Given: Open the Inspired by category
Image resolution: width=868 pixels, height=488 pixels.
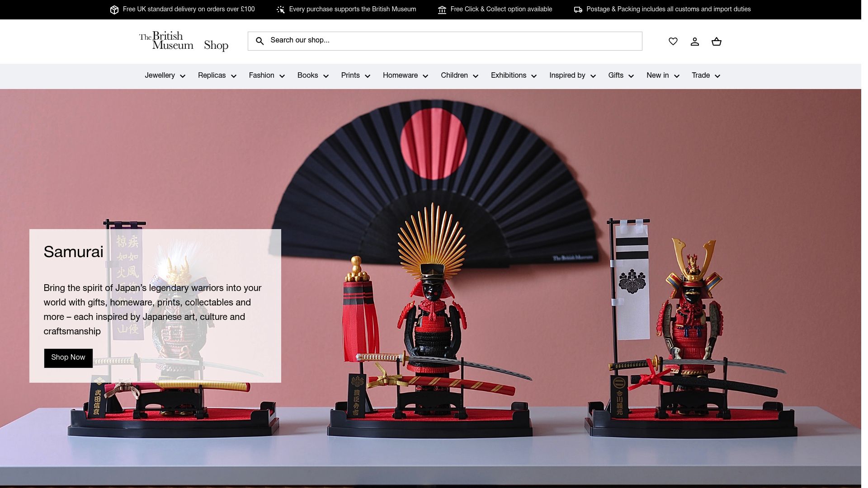Looking at the screenshot, I should pyautogui.click(x=567, y=75).
